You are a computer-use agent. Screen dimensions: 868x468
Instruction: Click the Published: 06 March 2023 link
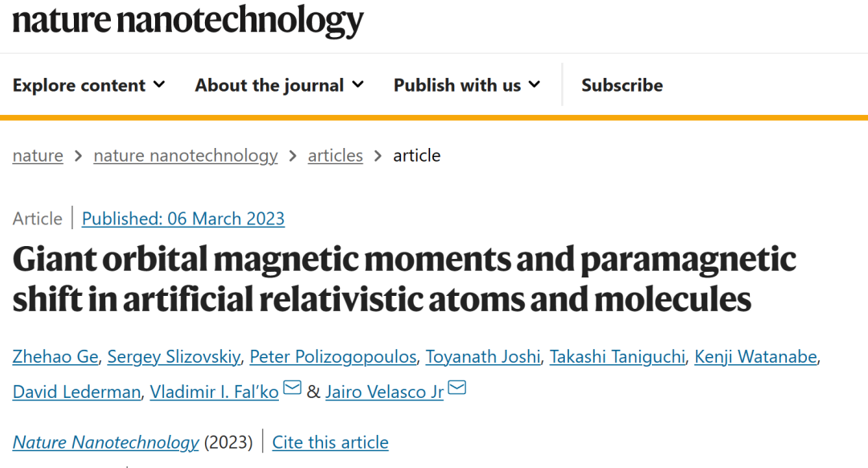(x=183, y=219)
